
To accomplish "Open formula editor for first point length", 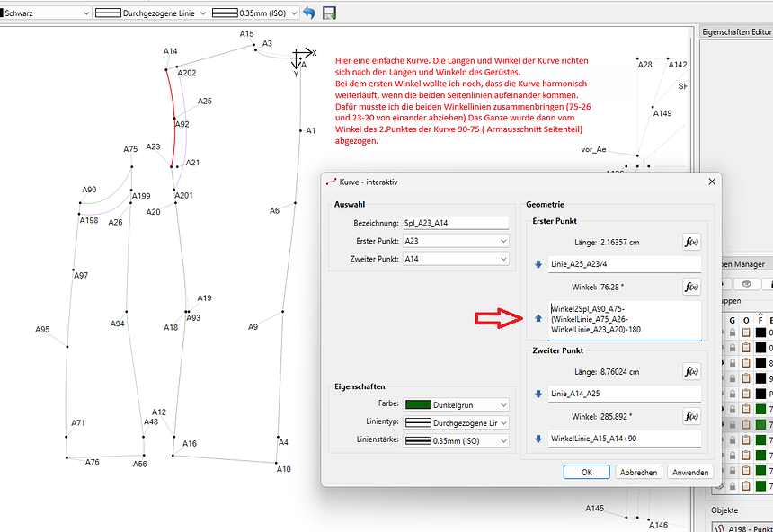I will [692, 243].
